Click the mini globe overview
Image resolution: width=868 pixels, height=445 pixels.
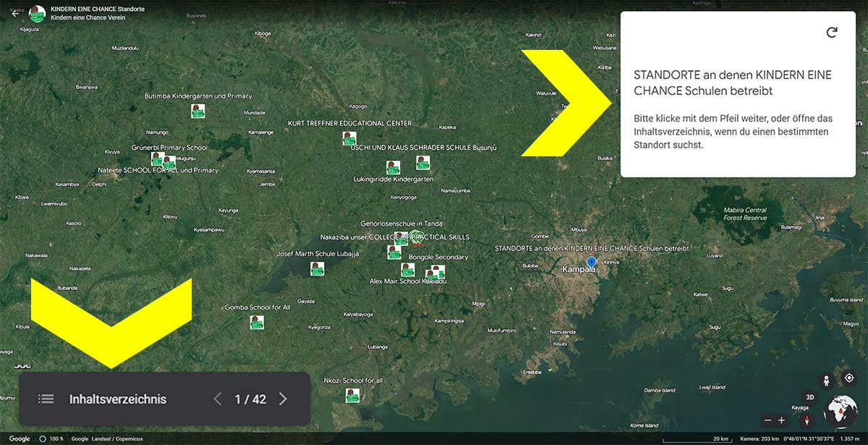[841, 412]
